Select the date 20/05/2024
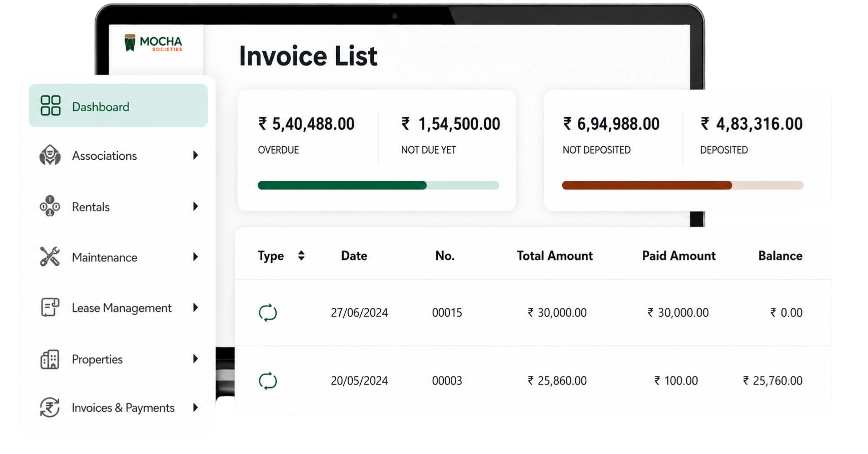 pos(359,381)
